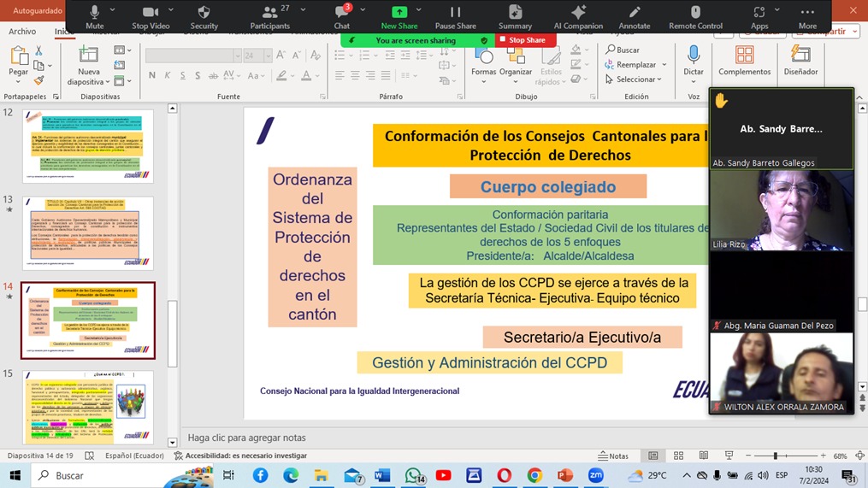868x488 pixels.
Task: Open Complementos add-ins button
Action: point(744,62)
